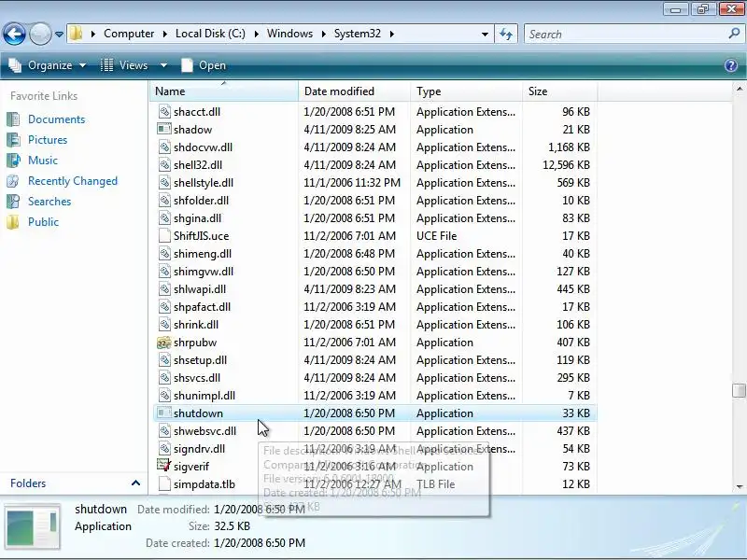Sort by the Name column header
The height and width of the screenshot is (560, 747).
pyautogui.click(x=224, y=91)
